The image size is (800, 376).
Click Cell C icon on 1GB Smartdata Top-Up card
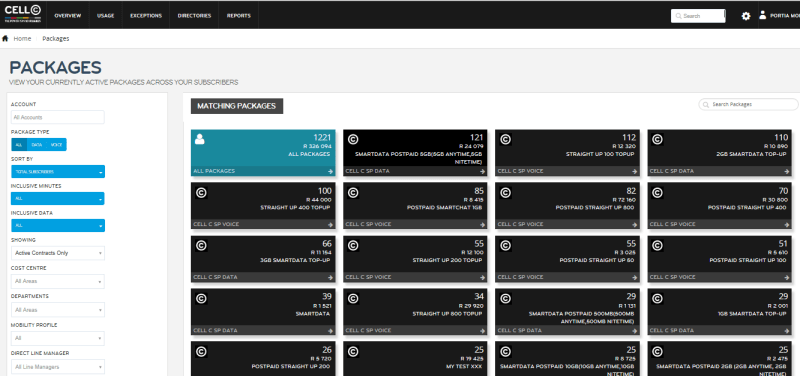[658, 298]
